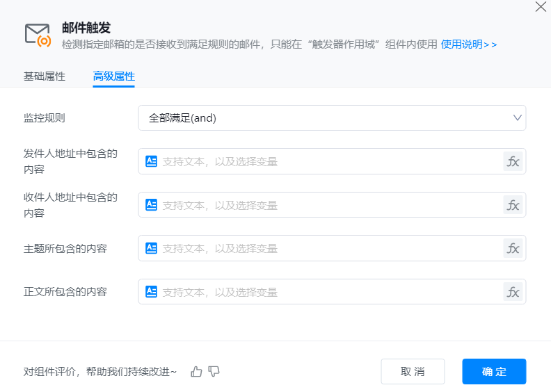The height and width of the screenshot is (392, 551).
Task: Click text-type icon in sender address field
Action: tap(151, 161)
